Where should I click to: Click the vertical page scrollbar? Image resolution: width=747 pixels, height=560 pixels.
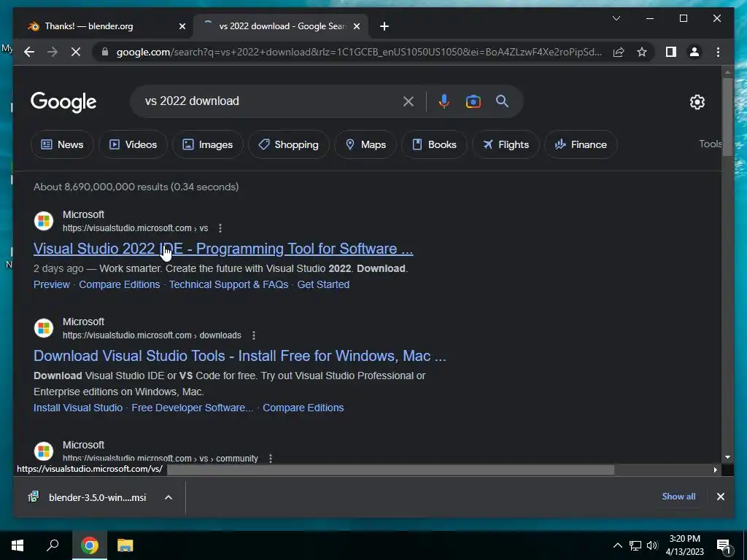[x=727, y=117]
